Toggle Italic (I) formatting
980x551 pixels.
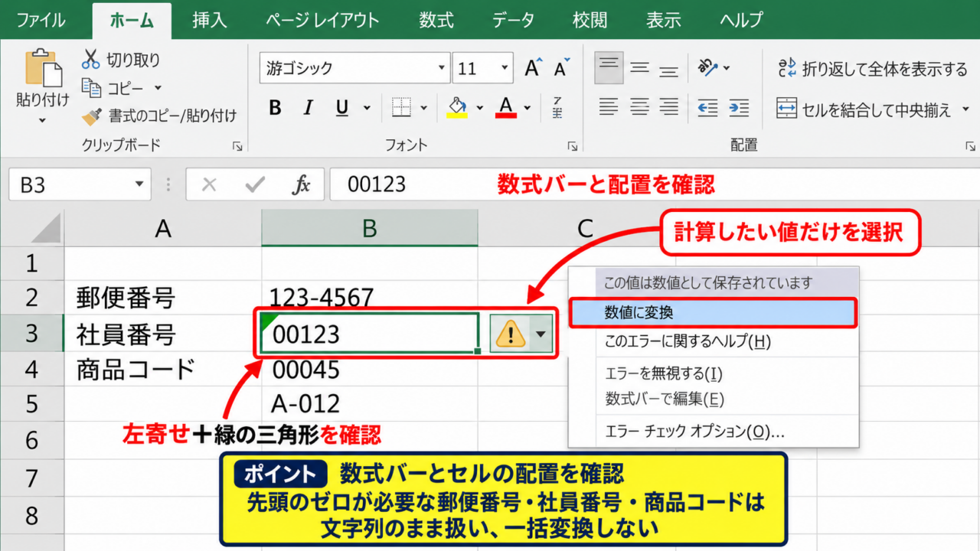tap(309, 108)
